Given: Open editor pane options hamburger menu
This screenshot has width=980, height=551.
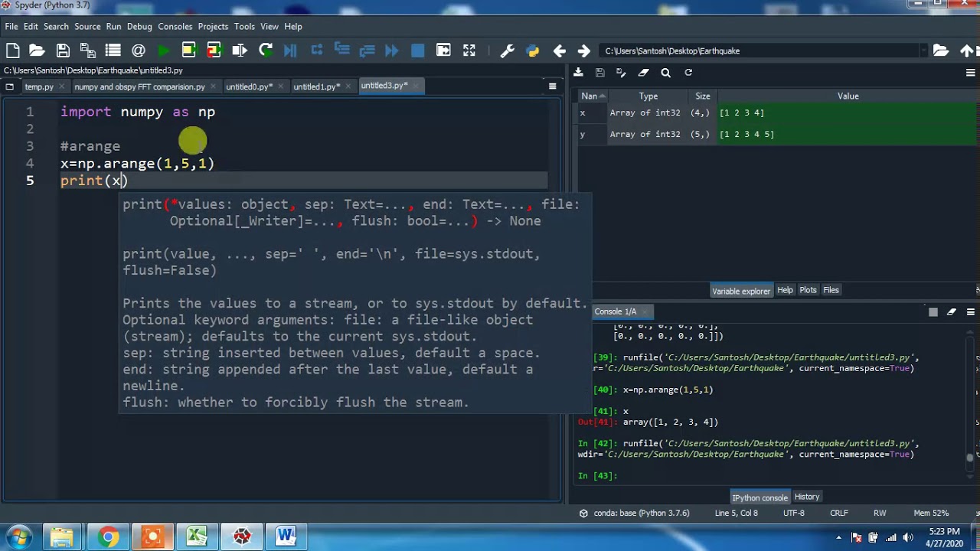Looking at the screenshot, I should coord(552,86).
